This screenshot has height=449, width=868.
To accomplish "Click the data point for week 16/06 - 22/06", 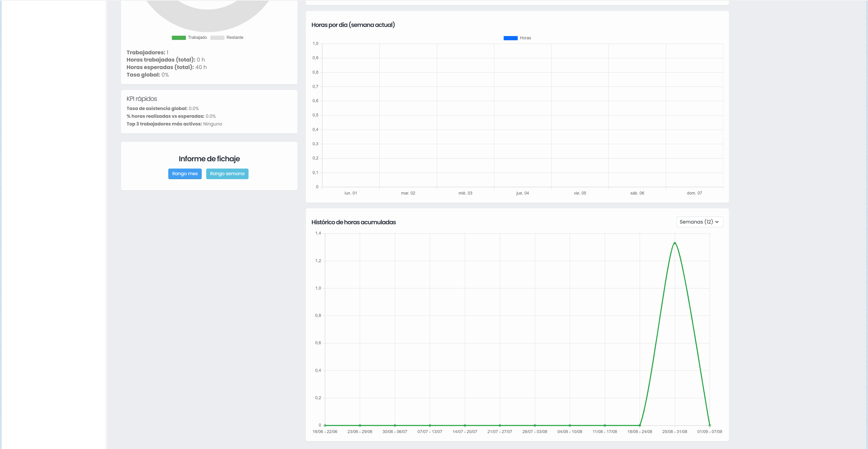I will [325, 425].
